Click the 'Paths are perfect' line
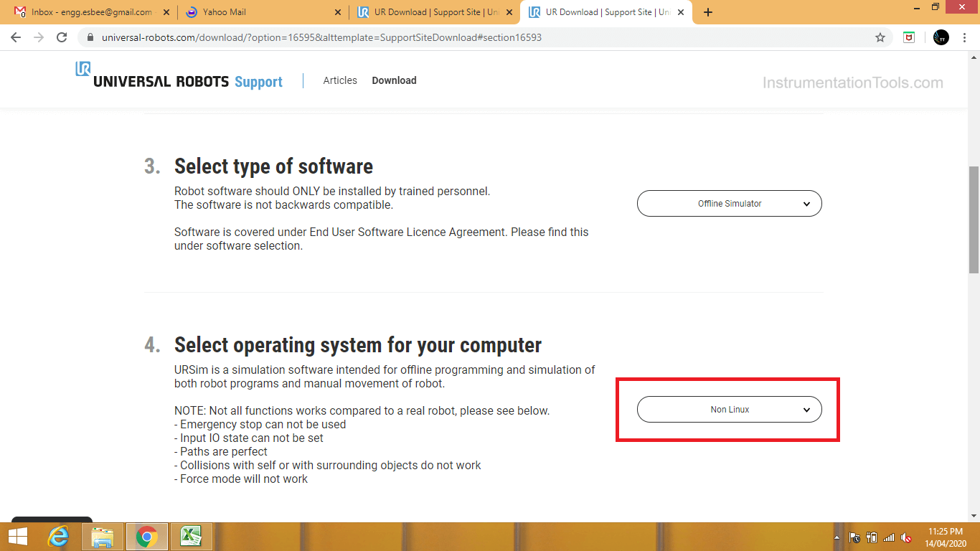The width and height of the screenshot is (980, 551). (x=221, y=451)
